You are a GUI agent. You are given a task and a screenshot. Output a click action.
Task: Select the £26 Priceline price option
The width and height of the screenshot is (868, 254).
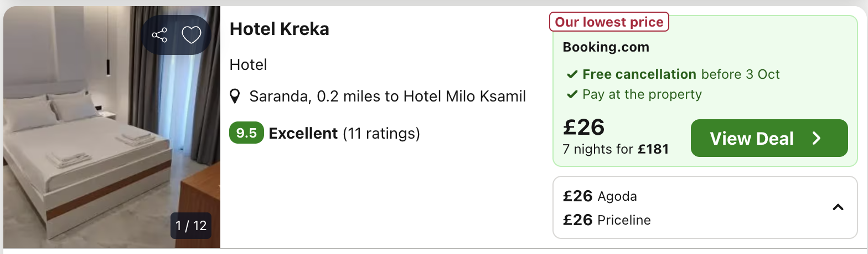[607, 220]
